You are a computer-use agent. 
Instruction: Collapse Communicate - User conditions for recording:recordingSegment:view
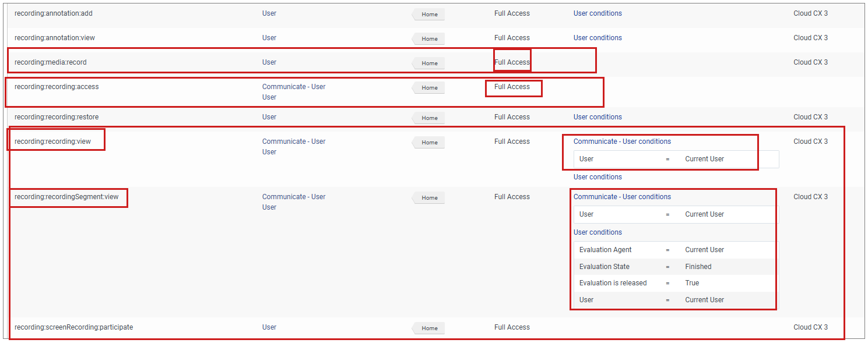click(x=622, y=197)
